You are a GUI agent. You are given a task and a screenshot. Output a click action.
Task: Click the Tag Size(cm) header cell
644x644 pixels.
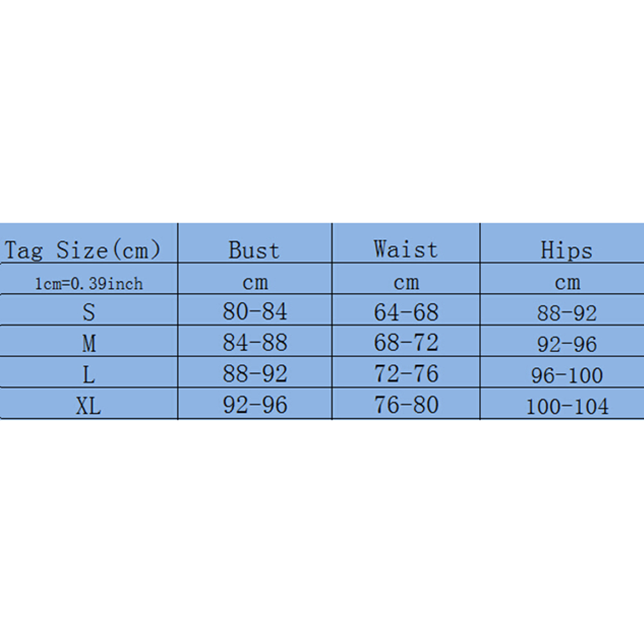click(x=82, y=249)
